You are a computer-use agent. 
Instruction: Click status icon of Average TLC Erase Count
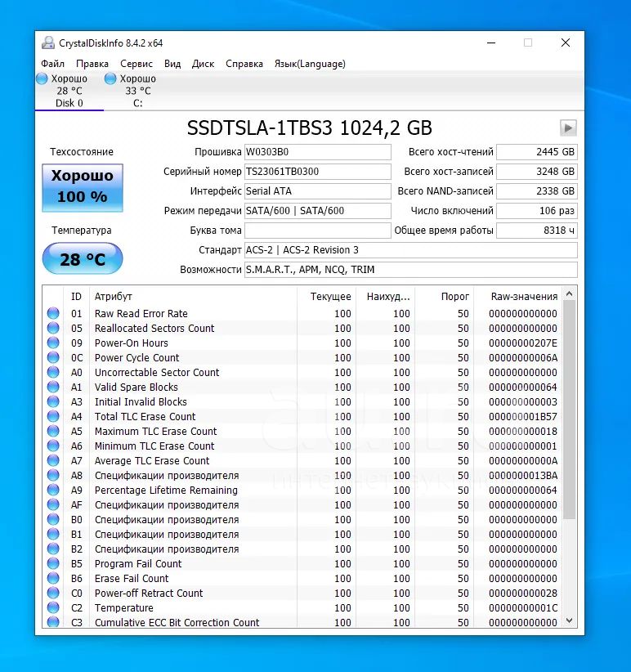tap(53, 460)
